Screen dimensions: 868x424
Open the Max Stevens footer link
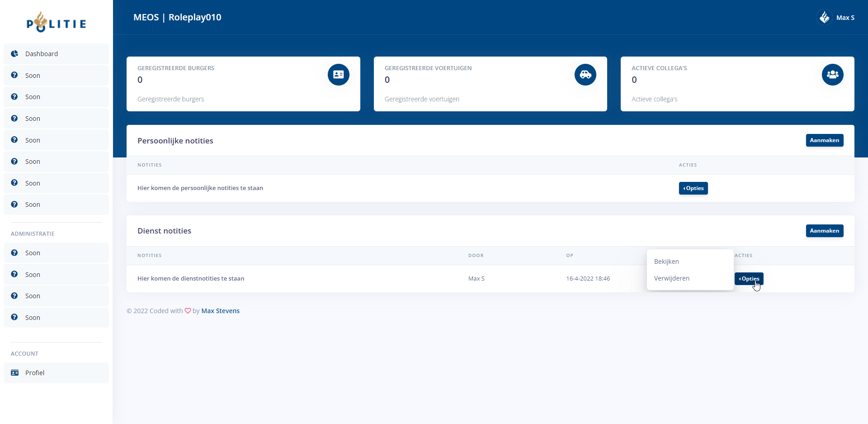tap(220, 311)
